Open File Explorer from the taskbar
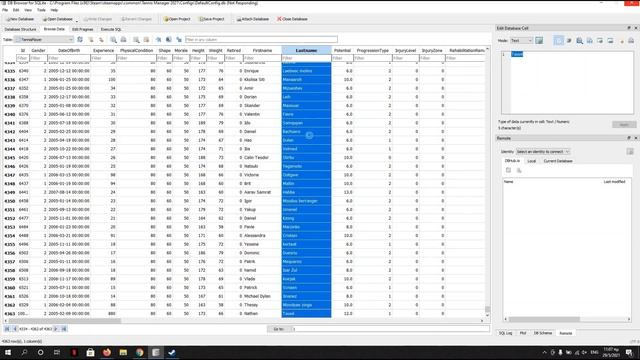The image size is (640, 360). pyautogui.click(x=123, y=352)
